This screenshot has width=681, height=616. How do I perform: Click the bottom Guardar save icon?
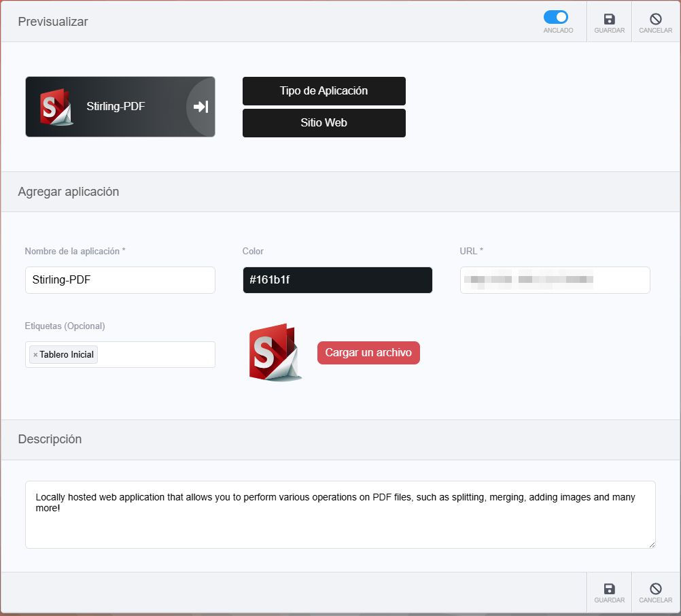pyautogui.click(x=609, y=589)
